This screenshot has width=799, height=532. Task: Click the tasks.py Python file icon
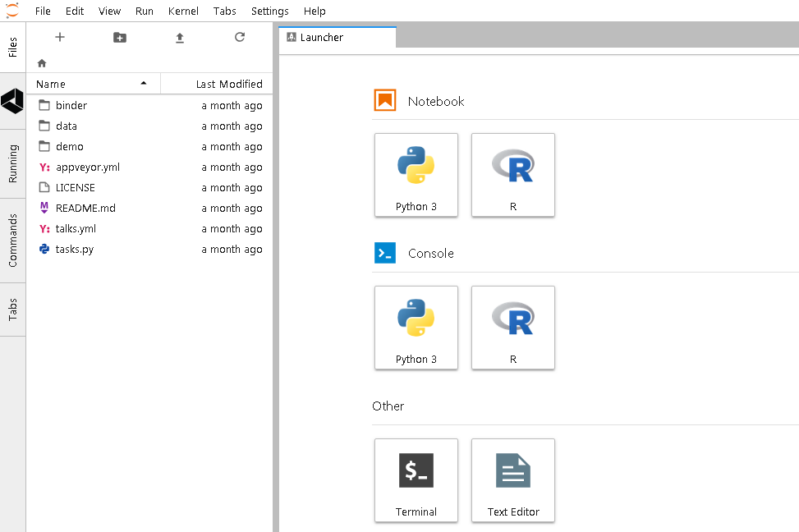click(x=44, y=249)
